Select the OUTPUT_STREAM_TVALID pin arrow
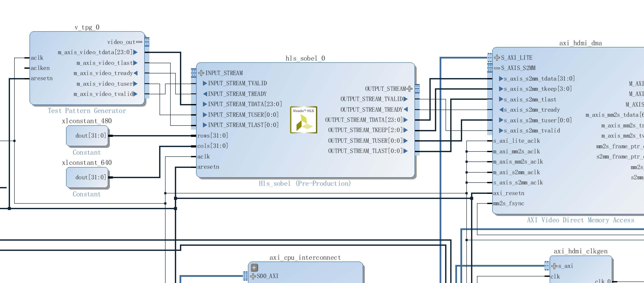The height and width of the screenshot is (283, 644). [405, 99]
